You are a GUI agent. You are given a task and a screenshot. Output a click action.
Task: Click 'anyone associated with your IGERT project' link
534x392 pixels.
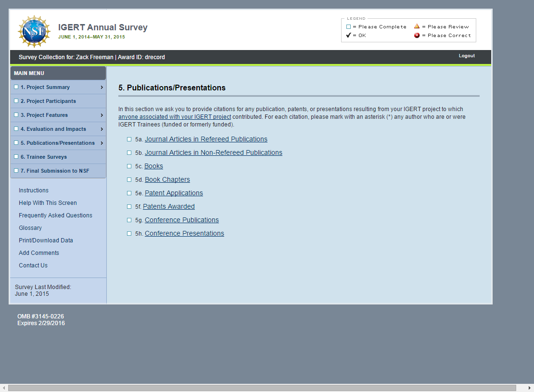(175, 117)
